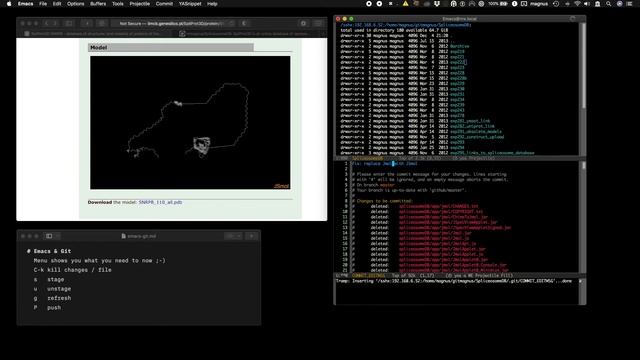The height and width of the screenshot is (360, 640).
Task: Click the emacs-git.md title document icon
Action: click(x=124, y=236)
